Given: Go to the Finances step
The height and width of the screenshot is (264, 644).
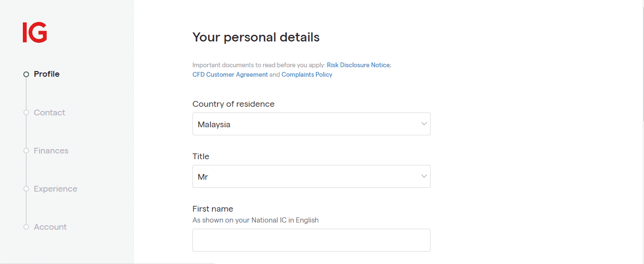Looking at the screenshot, I should [51, 151].
